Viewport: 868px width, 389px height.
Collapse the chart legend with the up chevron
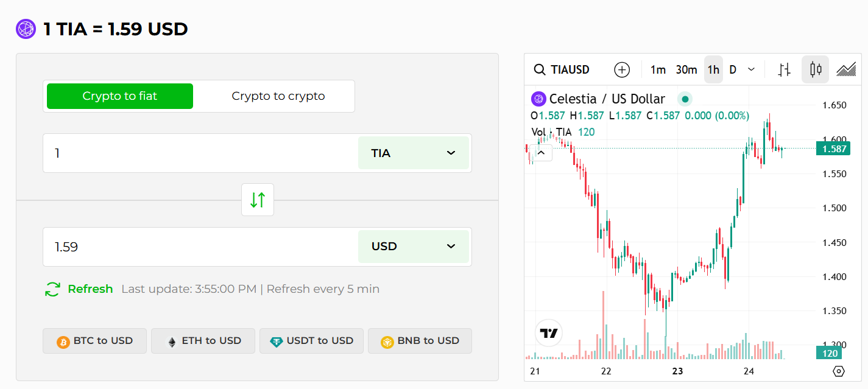pyautogui.click(x=541, y=152)
